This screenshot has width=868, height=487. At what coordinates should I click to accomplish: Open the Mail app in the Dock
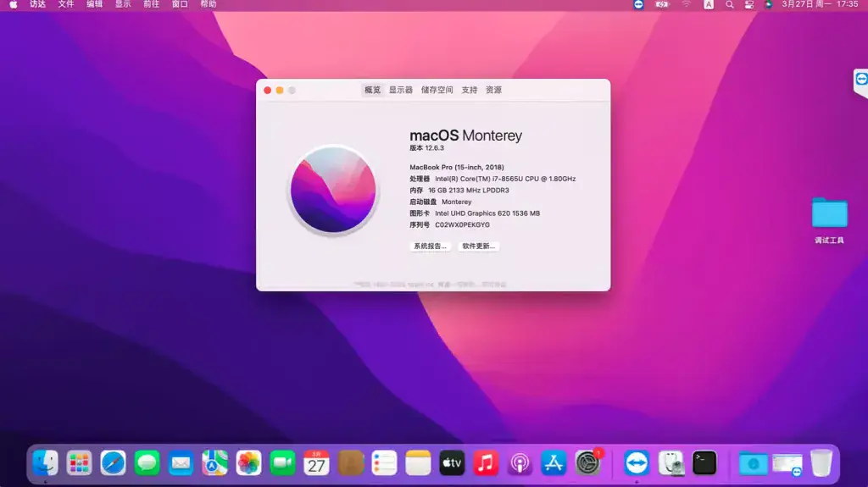(x=181, y=463)
